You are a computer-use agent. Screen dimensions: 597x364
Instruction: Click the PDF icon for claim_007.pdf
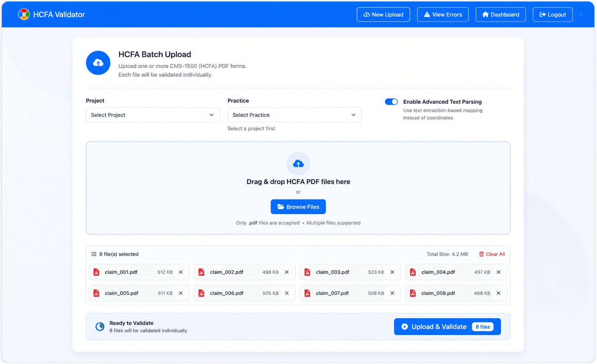(x=307, y=293)
